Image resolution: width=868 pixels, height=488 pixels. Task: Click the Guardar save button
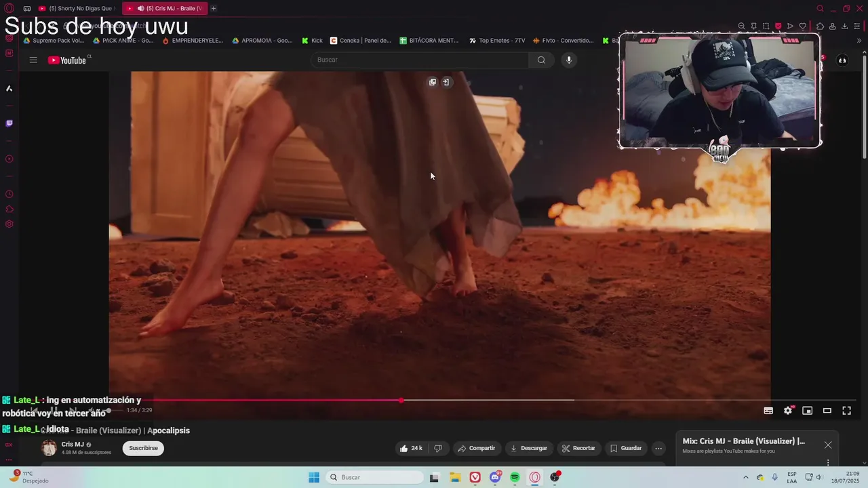pyautogui.click(x=626, y=448)
